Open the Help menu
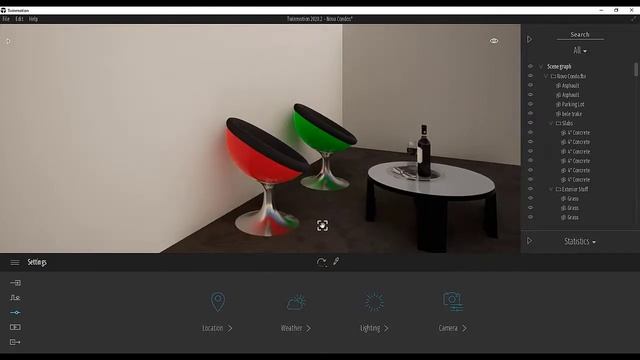 33,19
